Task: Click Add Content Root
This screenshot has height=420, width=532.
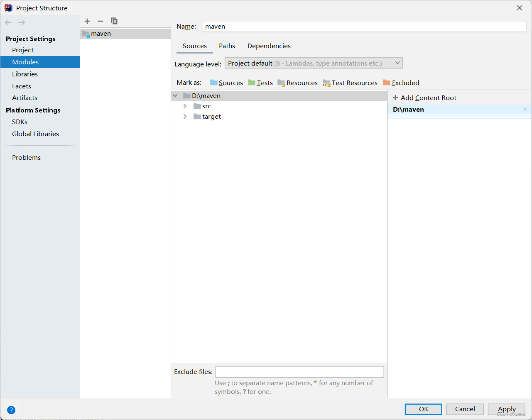Action: tap(424, 98)
